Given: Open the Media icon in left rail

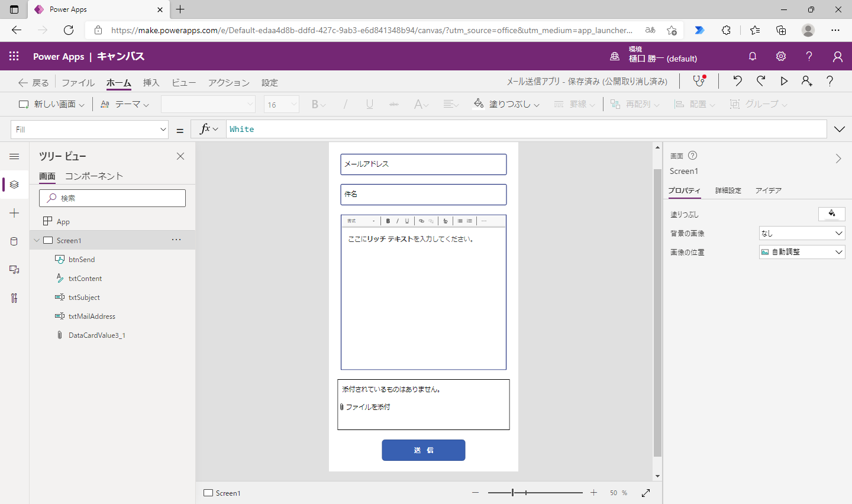Looking at the screenshot, I should point(15,270).
